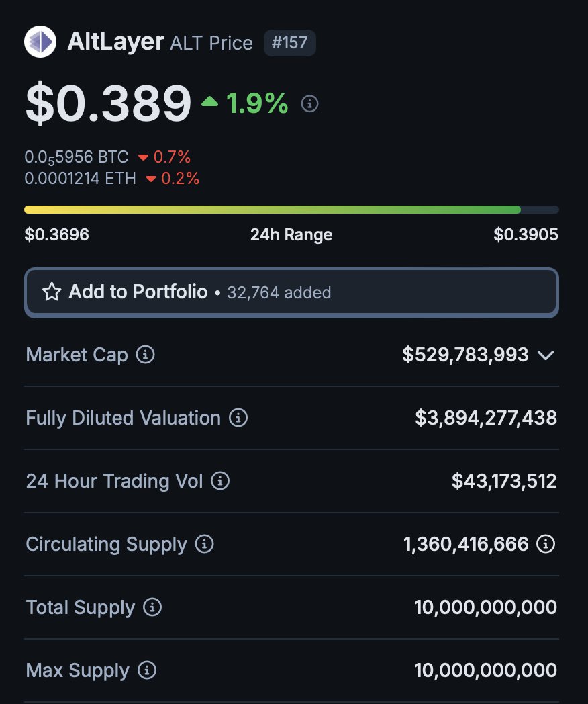Click info icon beside 1,360,416,666 value
This screenshot has height=704, width=588.
546,544
